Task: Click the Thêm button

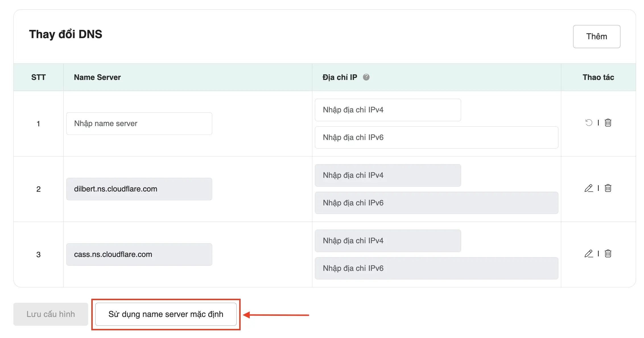Action: pos(596,36)
